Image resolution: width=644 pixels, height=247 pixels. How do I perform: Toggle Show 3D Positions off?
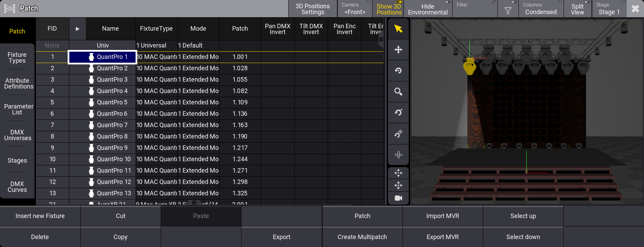click(x=389, y=9)
